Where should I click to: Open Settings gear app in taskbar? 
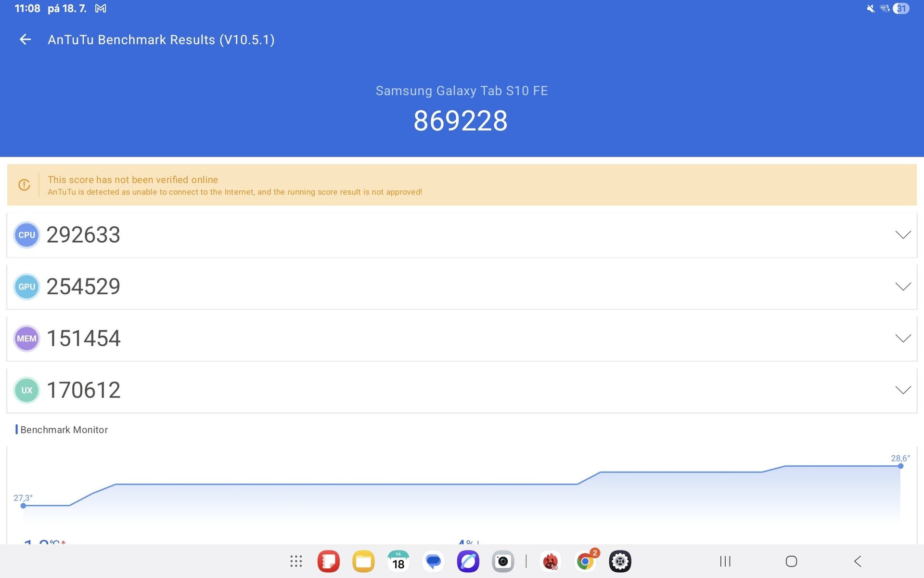[620, 561]
